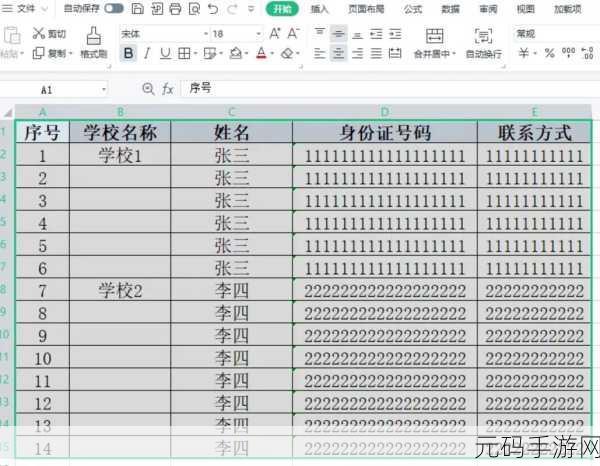The image size is (600, 466).
Task: Click Distributed alignment icon
Action: click(395, 53)
